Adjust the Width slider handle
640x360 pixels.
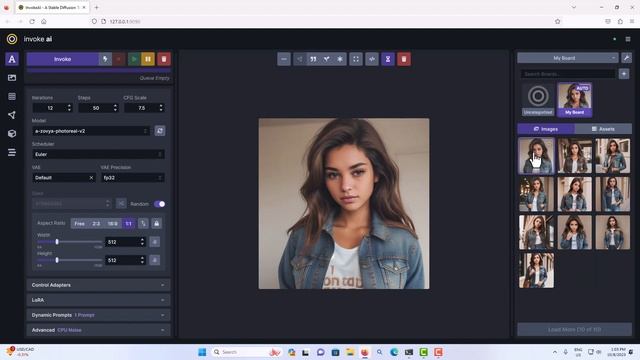(x=57, y=242)
